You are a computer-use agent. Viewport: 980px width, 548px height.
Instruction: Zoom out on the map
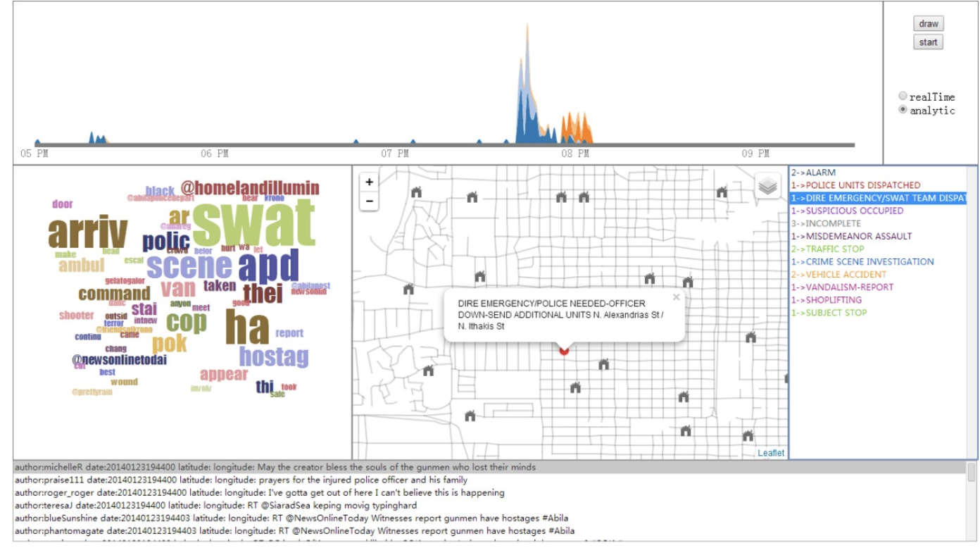(369, 201)
